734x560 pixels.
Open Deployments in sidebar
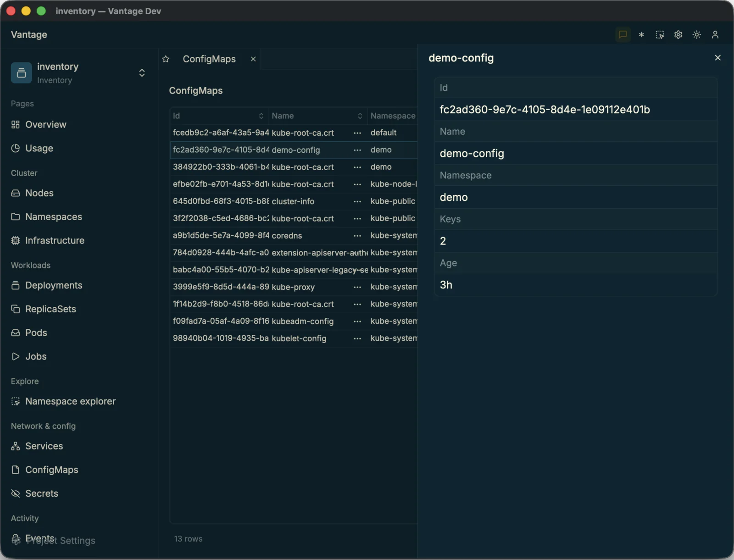tap(54, 285)
